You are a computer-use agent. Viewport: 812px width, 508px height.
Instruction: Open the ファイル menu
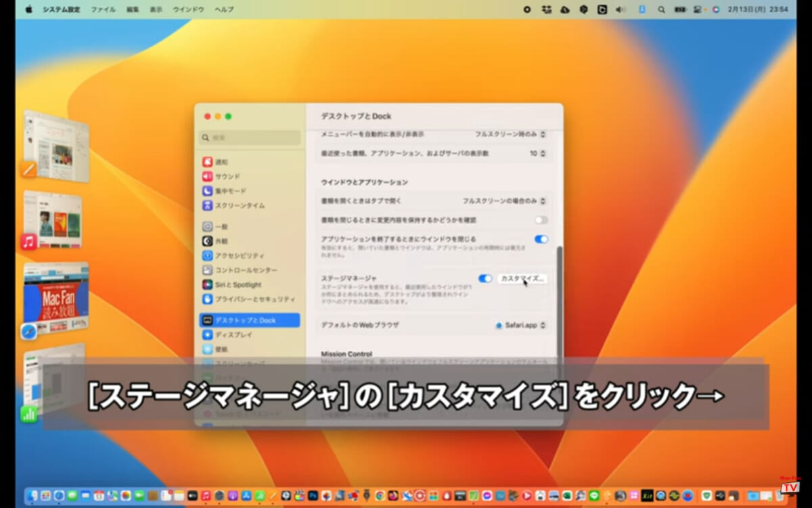coord(103,10)
